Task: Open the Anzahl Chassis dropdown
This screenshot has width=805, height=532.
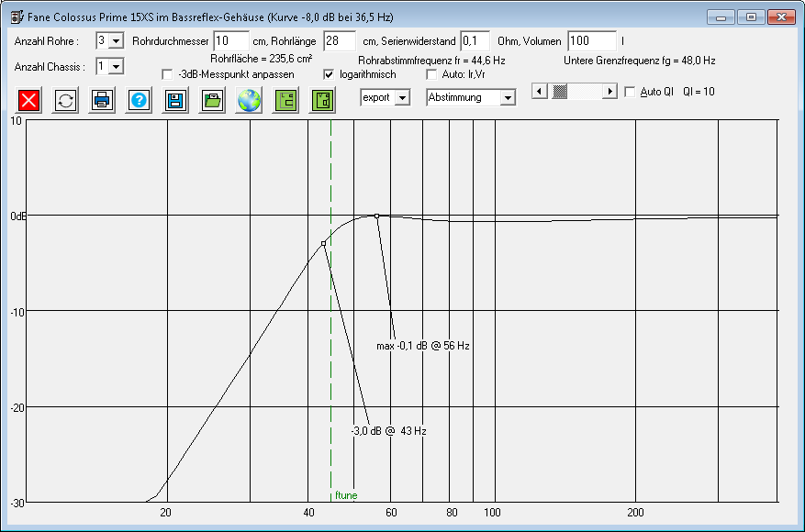Action: (117, 66)
